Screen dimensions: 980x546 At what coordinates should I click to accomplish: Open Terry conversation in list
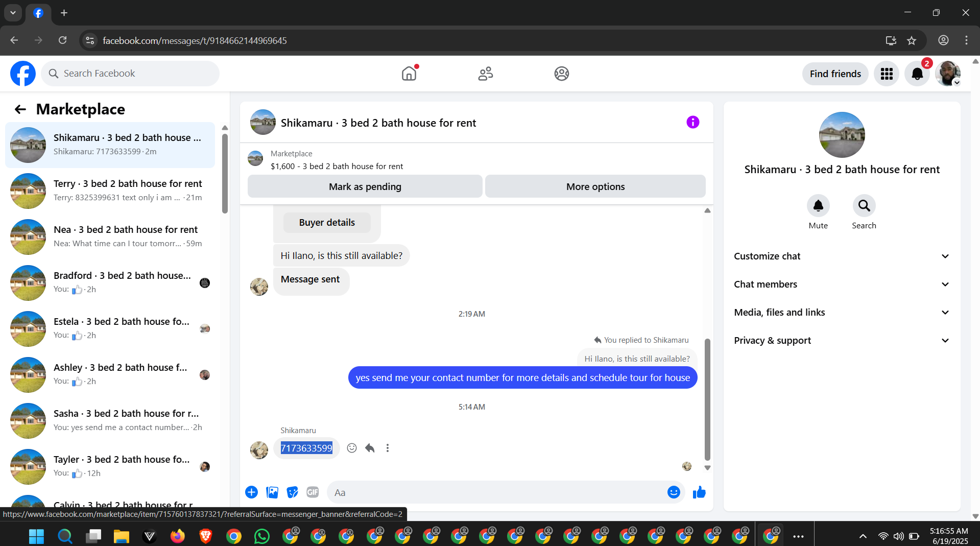pyautogui.click(x=110, y=191)
